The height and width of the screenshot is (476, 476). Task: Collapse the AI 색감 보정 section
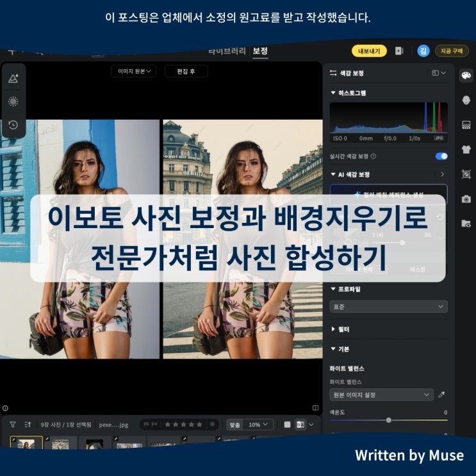[333, 174]
